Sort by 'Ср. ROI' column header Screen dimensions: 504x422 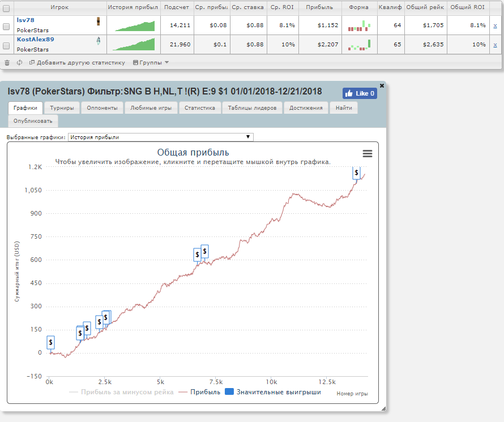click(x=282, y=7)
